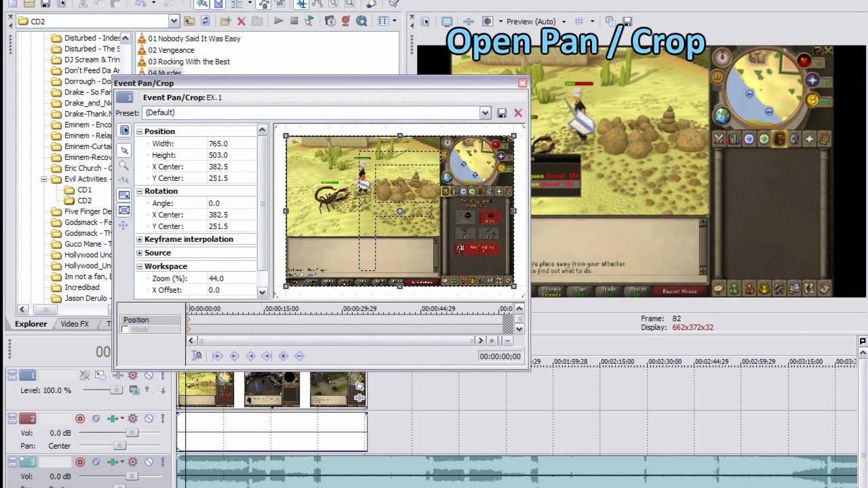
Task: Switch to the Video FX tab
Action: pyautogui.click(x=75, y=324)
